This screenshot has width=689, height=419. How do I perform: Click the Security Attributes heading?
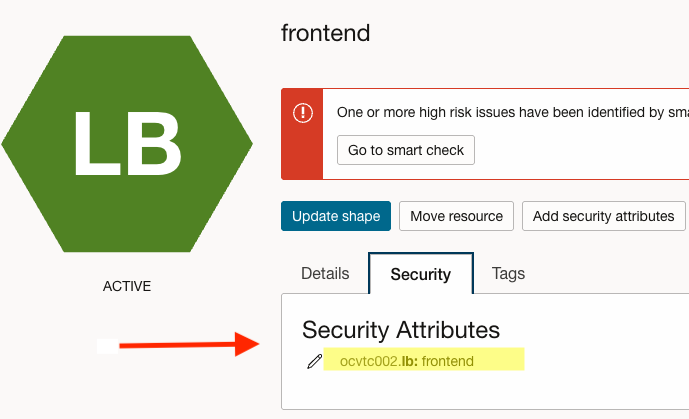(401, 330)
